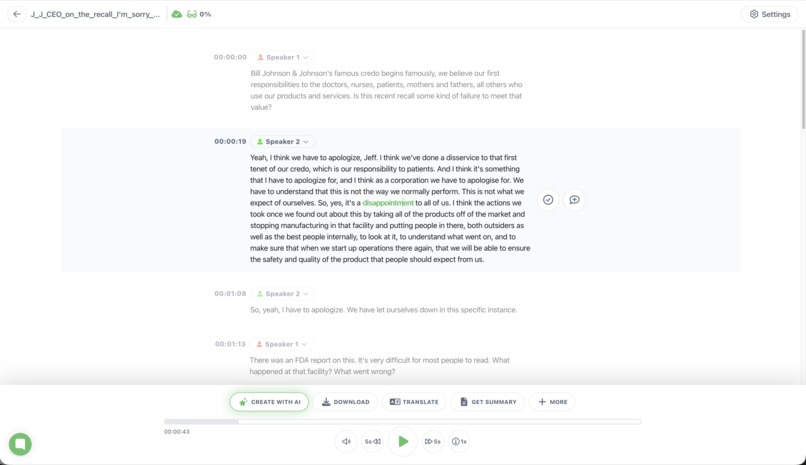Click paragraph starting Bill Johnson & Johnson's
This screenshot has width=806, height=465.
click(x=387, y=90)
